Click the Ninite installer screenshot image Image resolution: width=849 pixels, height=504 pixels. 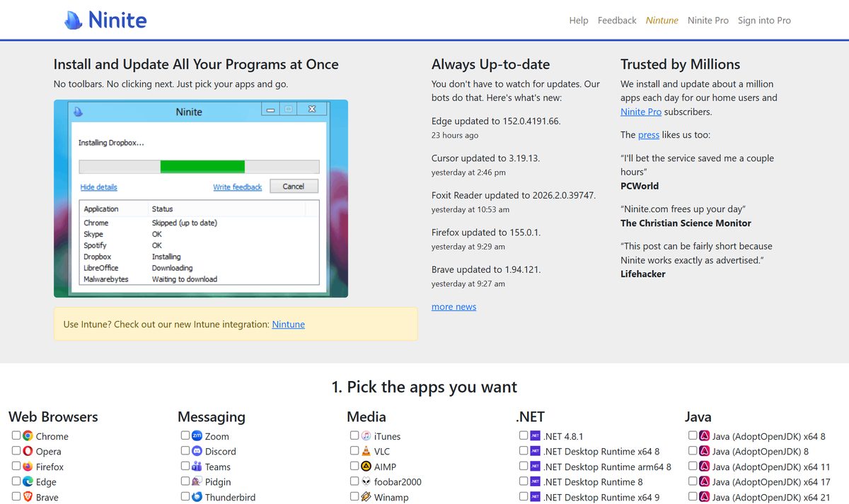(201, 199)
